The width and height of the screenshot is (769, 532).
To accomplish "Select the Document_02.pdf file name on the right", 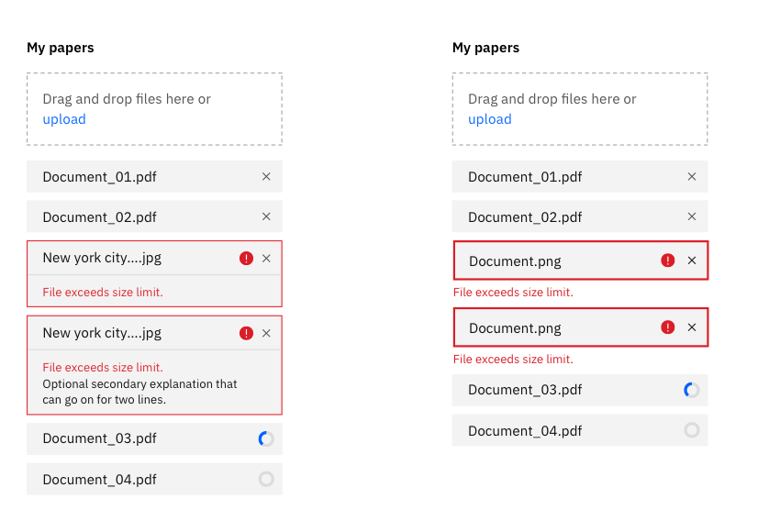I will coord(525,217).
